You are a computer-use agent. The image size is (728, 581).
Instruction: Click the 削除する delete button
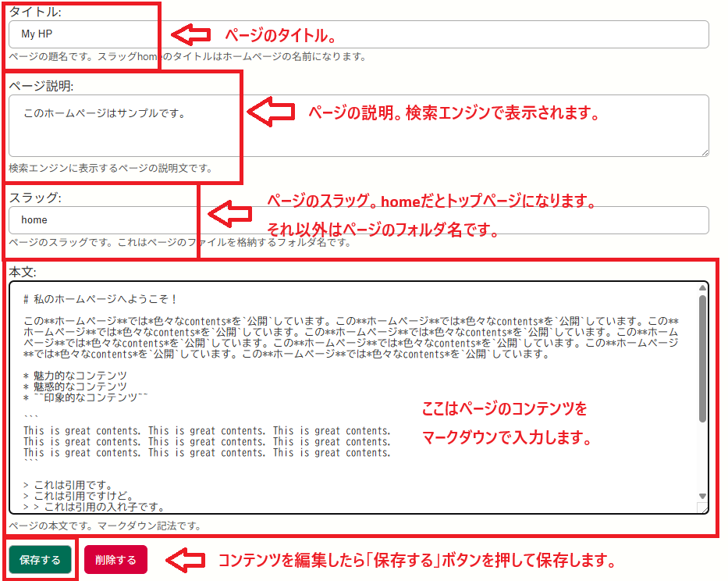pyautogui.click(x=115, y=560)
